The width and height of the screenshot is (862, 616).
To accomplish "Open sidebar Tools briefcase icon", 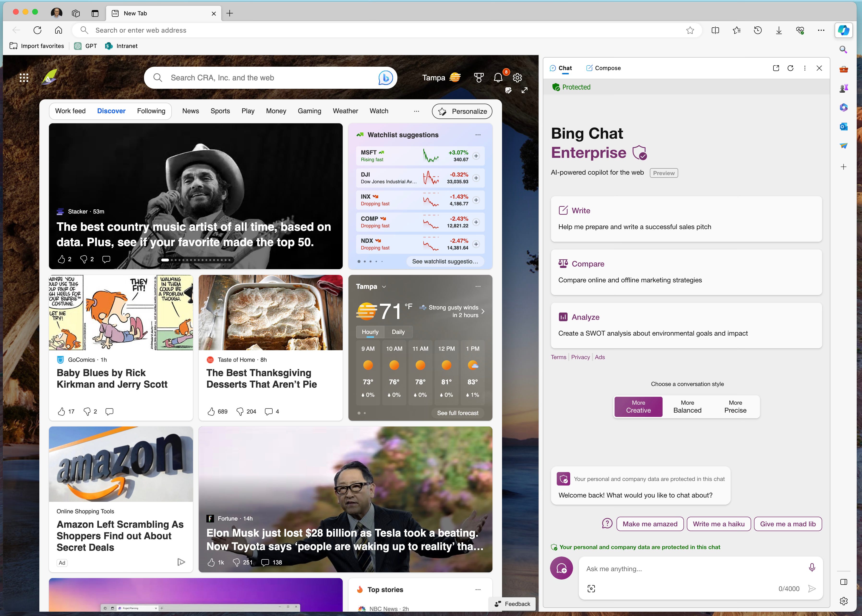I will (x=843, y=69).
